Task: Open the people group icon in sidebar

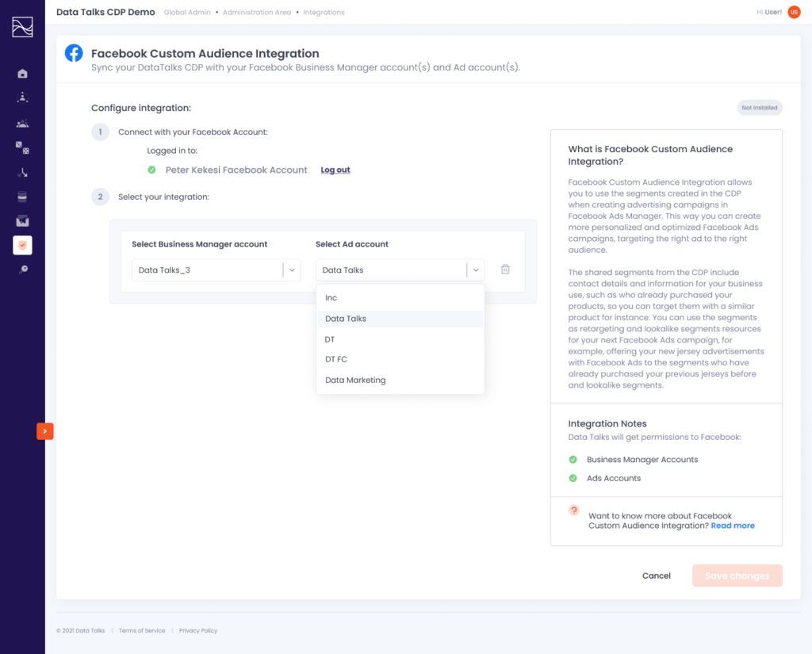Action: (x=22, y=123)
